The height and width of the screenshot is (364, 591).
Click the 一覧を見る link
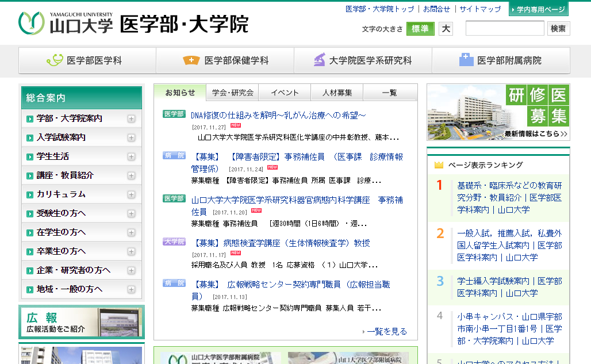click(x=386, y=332)
